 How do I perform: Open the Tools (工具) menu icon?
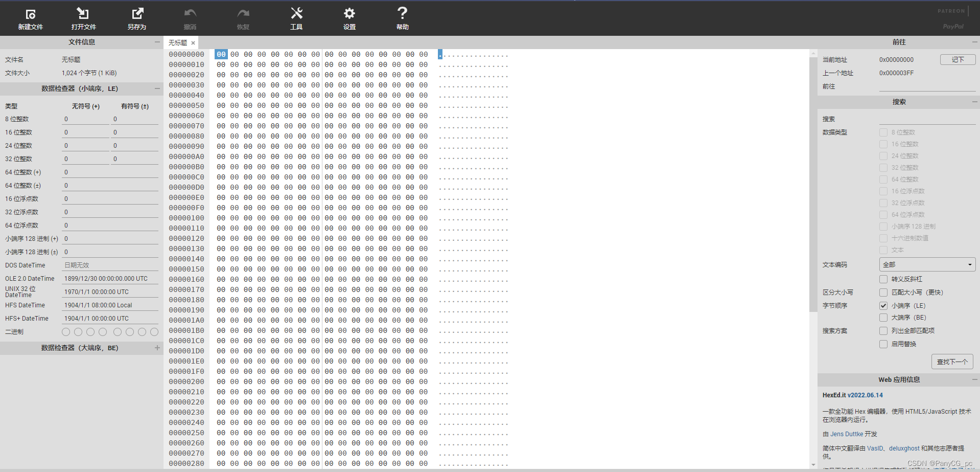296,13
